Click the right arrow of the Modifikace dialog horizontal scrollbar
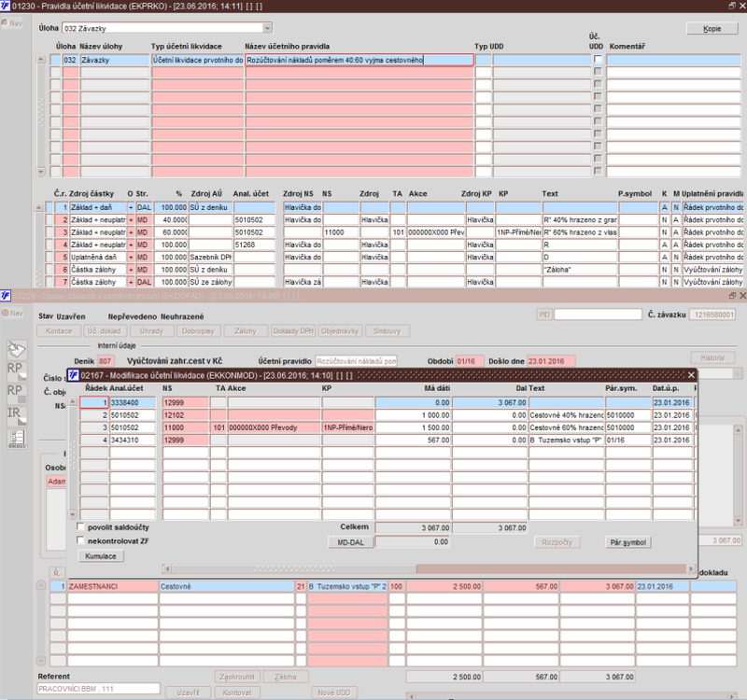The width and height of the screenshot is (747, 700). tap(691, 568)
